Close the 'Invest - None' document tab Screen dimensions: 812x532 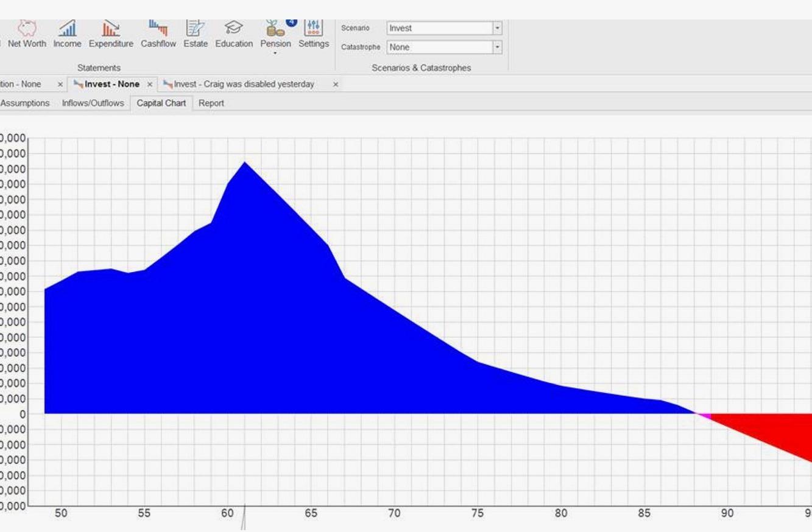pos(149,85)
